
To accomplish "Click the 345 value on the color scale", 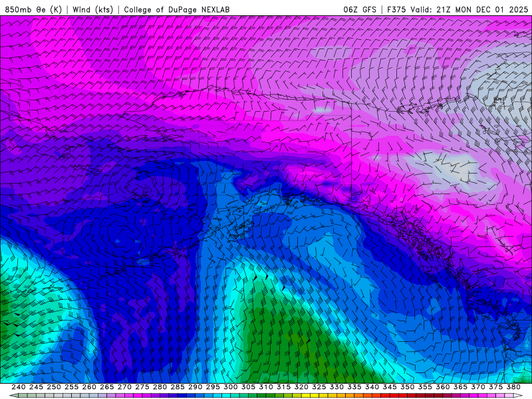I will (390, 387).
